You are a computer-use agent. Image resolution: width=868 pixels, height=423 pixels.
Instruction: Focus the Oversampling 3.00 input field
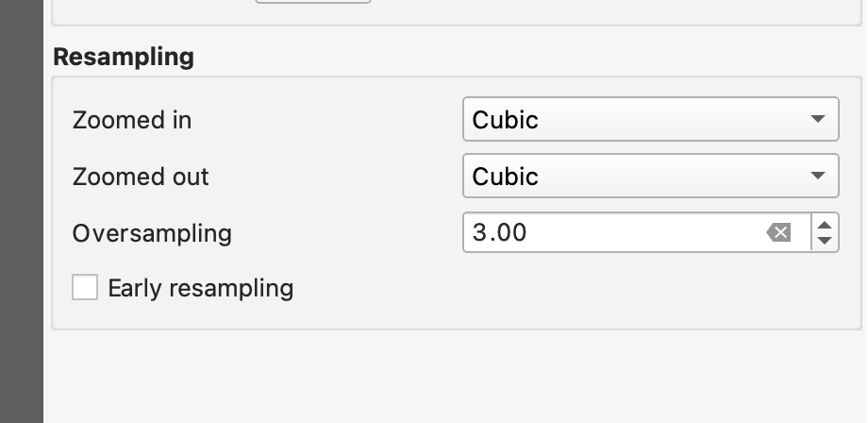(613, 232)
